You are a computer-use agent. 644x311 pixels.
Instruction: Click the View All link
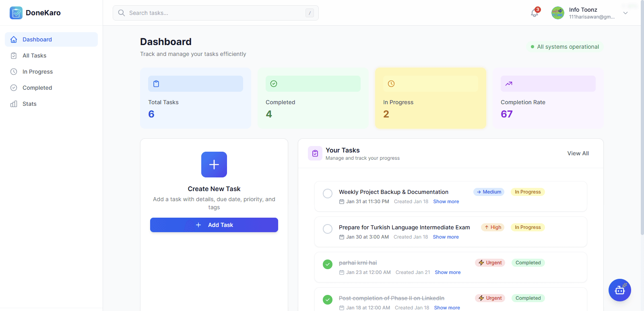click(578, 153)
